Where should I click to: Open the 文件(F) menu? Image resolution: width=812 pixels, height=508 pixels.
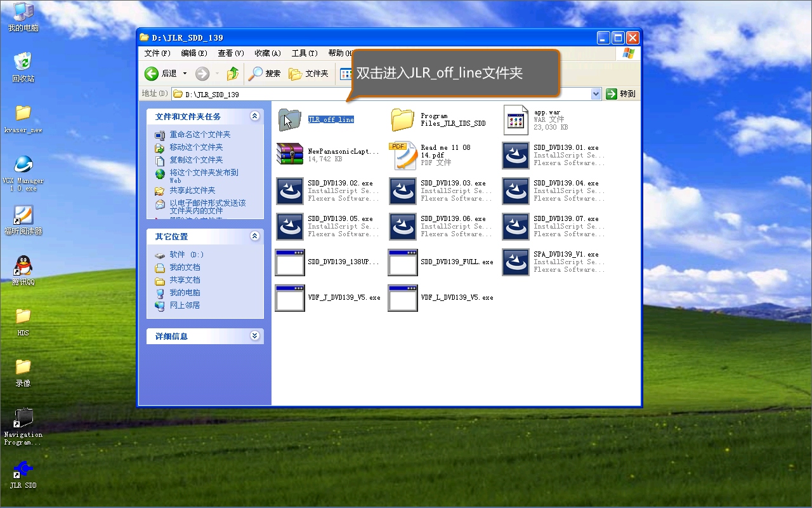(157, 53)
